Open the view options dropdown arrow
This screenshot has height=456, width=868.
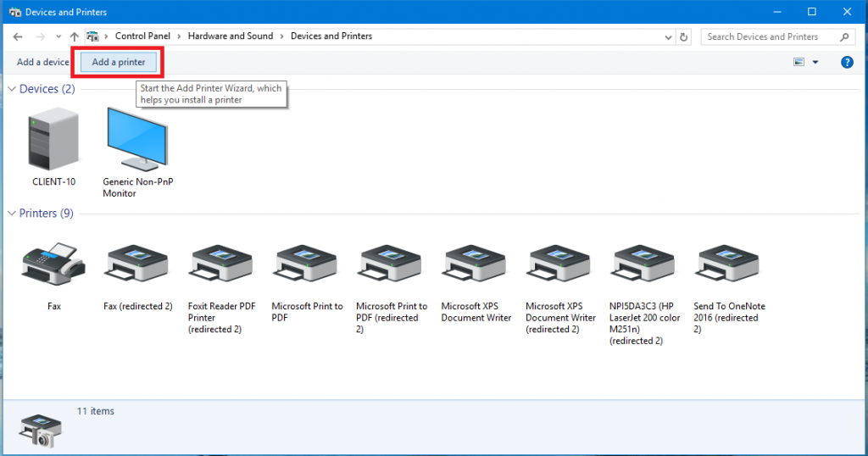(x=815, y=62)
